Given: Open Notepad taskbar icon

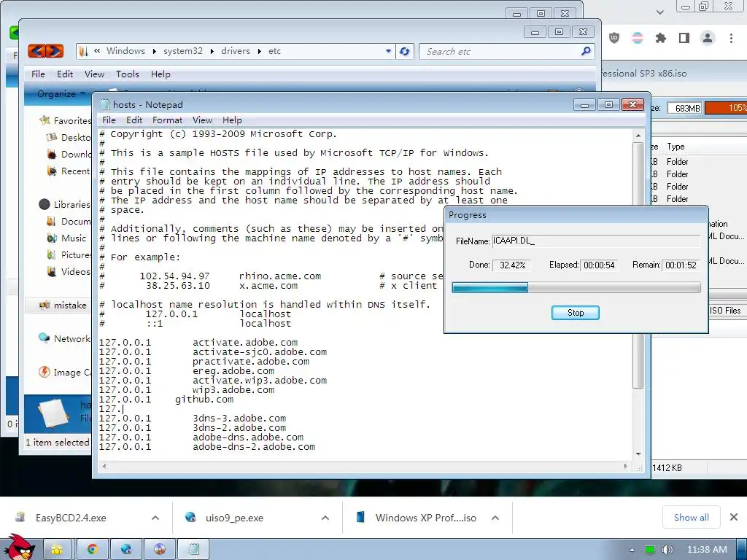Looking at the screenshot, I should (x=193, y=550).
